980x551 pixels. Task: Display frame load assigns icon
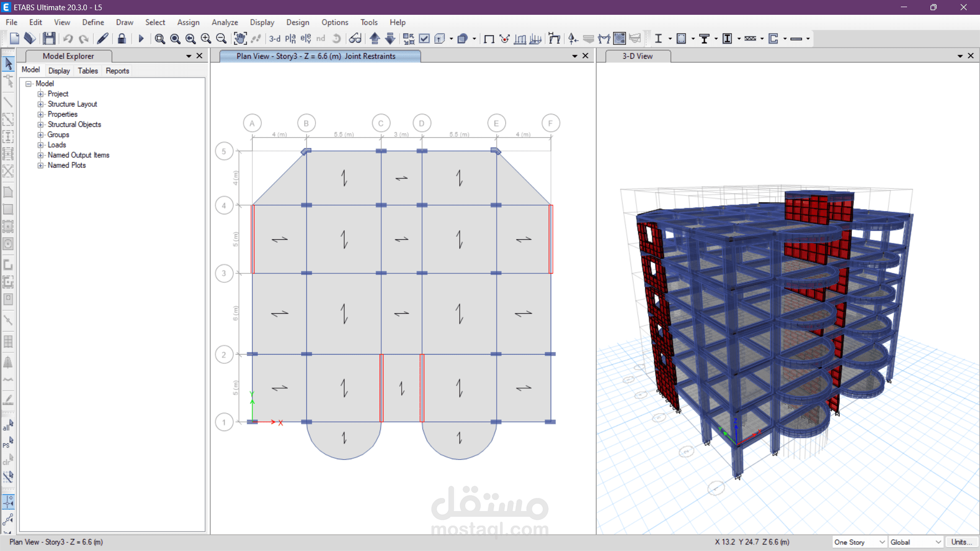click(x=520, y=38)
